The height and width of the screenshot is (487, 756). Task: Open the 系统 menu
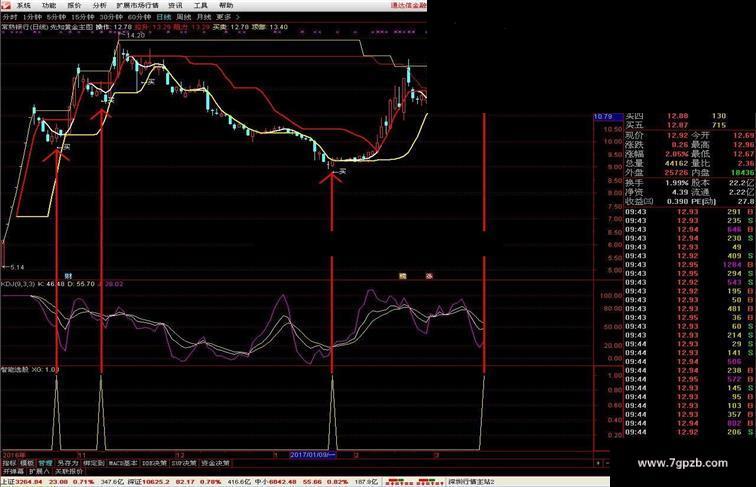(x=24, y=6)
